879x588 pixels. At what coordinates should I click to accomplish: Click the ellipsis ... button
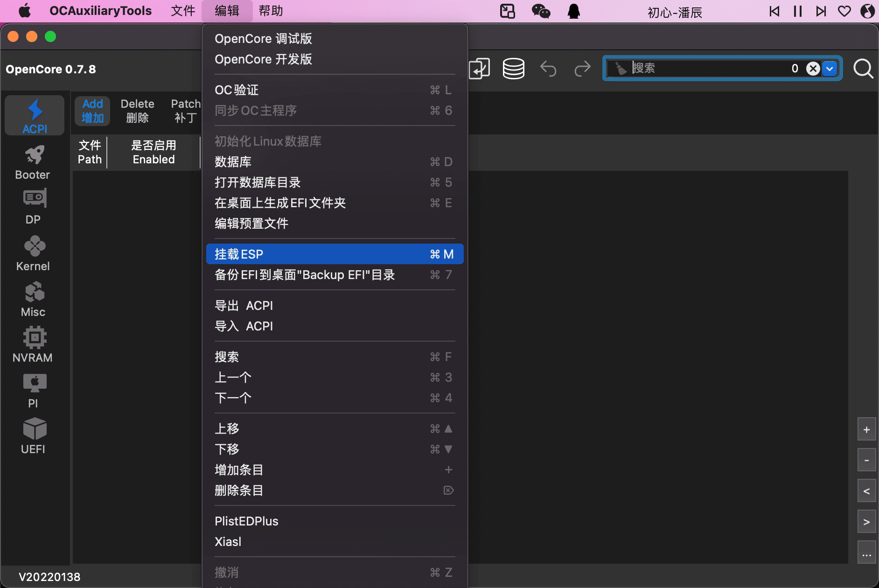(866, 553)
